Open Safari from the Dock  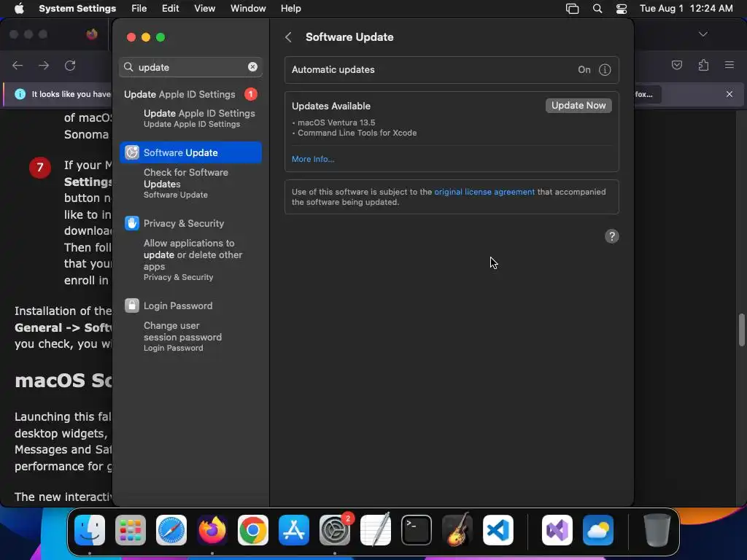[171, 530]
